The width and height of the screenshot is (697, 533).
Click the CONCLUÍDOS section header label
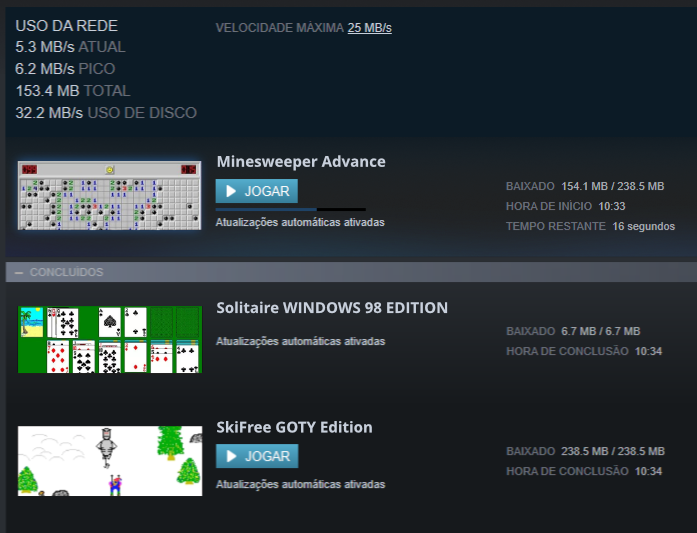(66, 272)
